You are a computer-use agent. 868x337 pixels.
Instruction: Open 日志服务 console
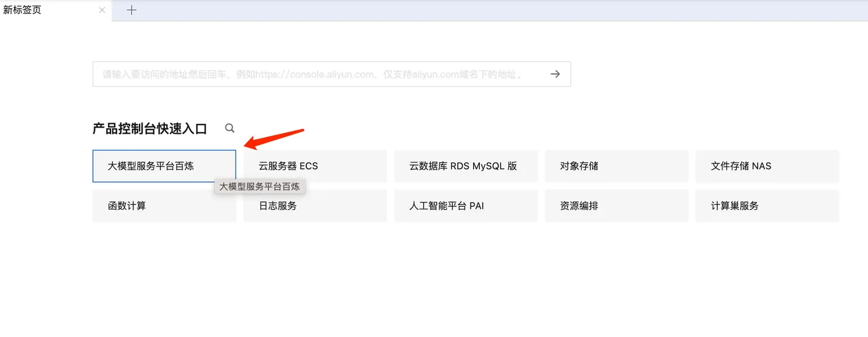coord(315,206)
